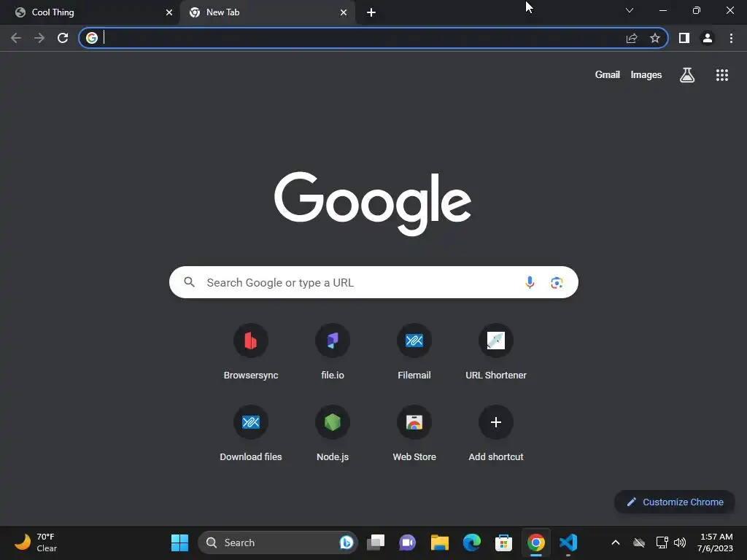Open Search Labs flask icon
The height and width of the screenshot is (560, 747).
(687, 75)
